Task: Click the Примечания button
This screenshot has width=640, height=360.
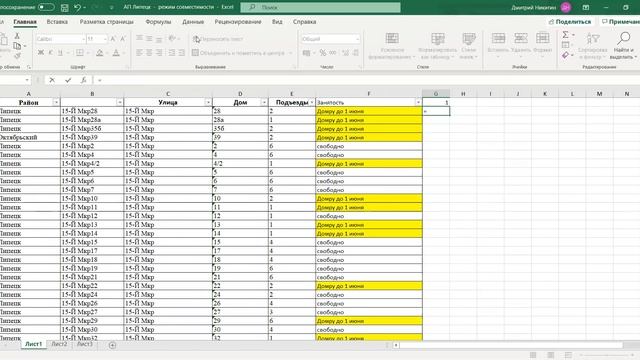Action: point(620,22)
